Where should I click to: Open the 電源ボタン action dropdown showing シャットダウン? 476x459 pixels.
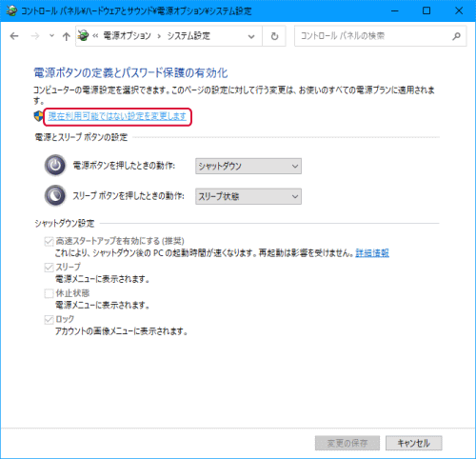coord(248,166)
